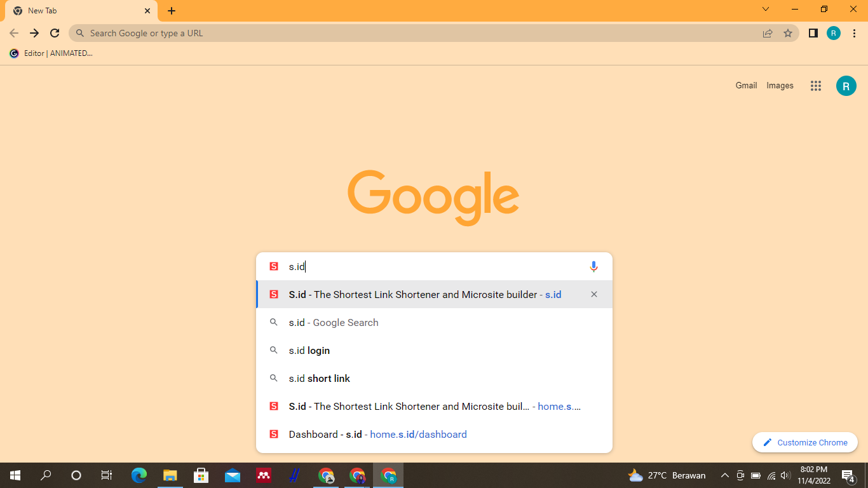Open the Mail app from the taskbar

click(233, 475)
